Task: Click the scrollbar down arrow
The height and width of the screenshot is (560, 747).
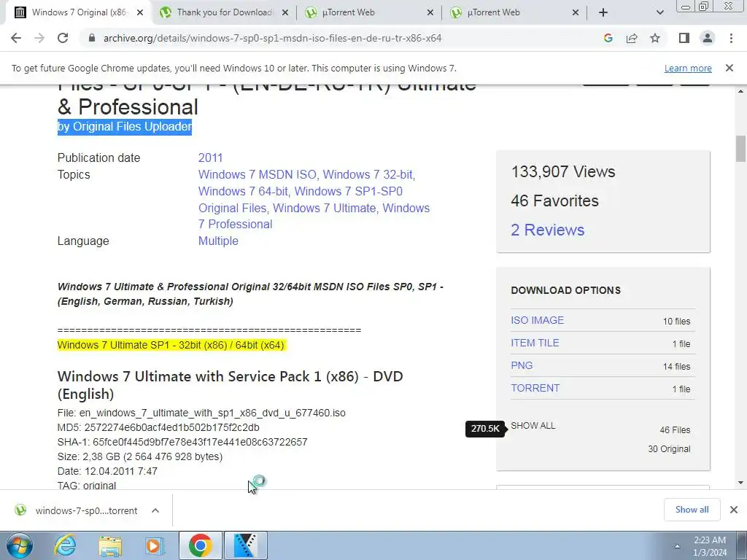Action: 740,483
